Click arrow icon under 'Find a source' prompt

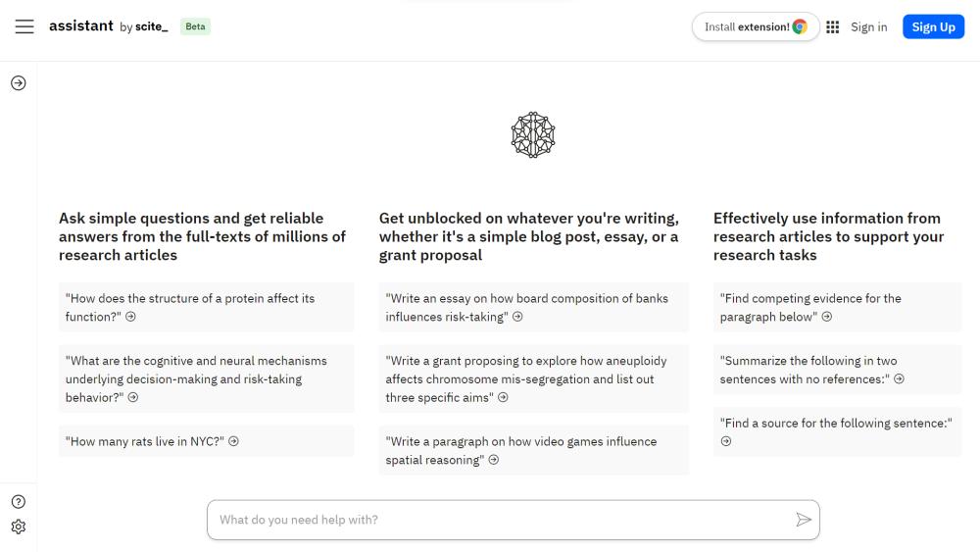click(725, 441)
